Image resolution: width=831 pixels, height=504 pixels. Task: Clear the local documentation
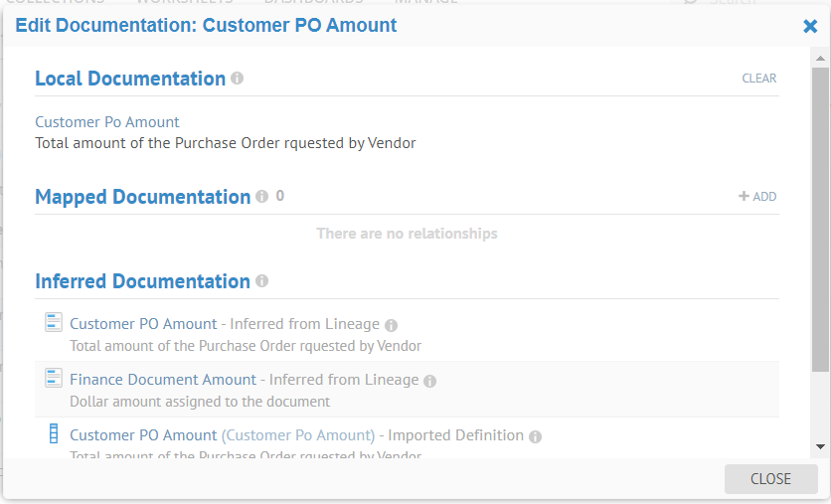tap(758, 79)
